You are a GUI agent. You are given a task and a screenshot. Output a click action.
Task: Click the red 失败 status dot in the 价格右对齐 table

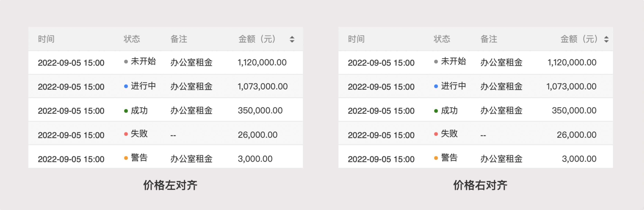tap(436, 134)
